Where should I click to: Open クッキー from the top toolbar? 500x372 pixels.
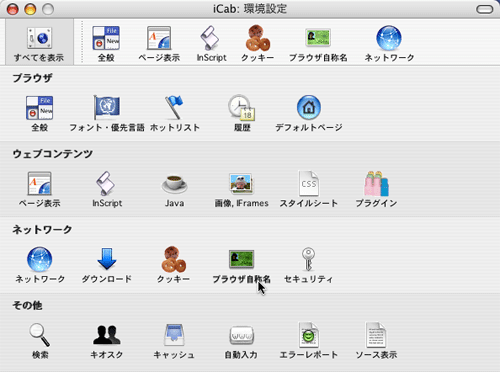pos(258,38)
